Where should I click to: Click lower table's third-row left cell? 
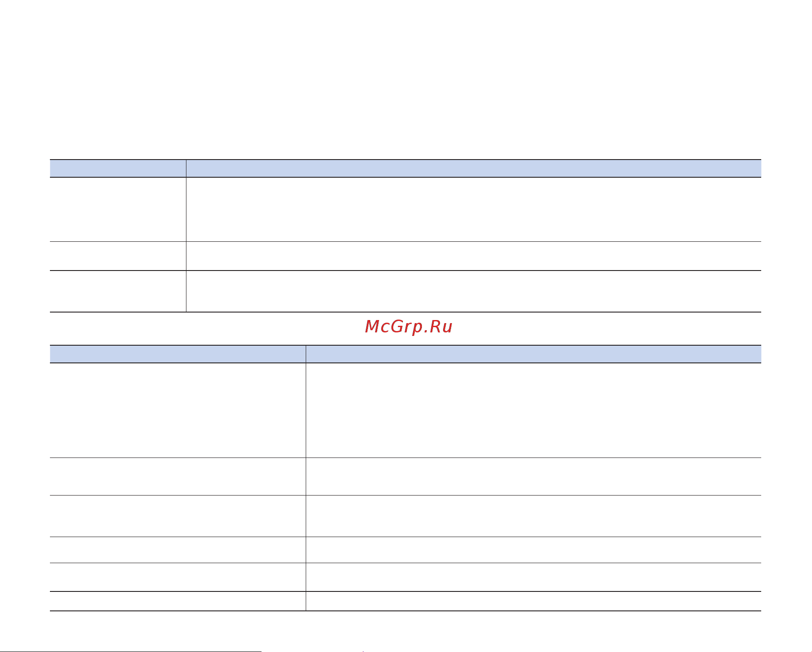pos(178,516)
